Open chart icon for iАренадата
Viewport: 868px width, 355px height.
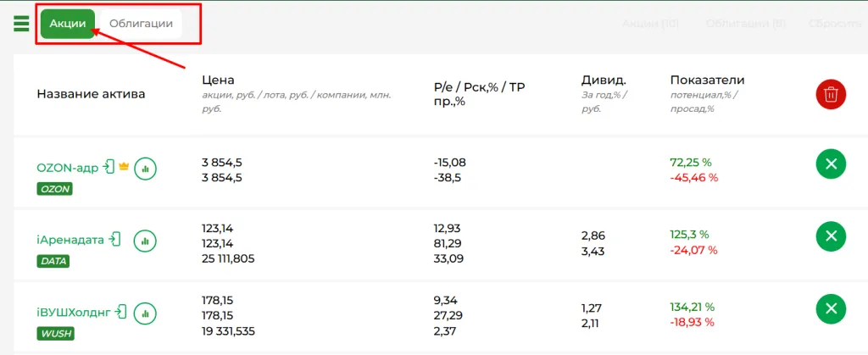tap(146, 241)
